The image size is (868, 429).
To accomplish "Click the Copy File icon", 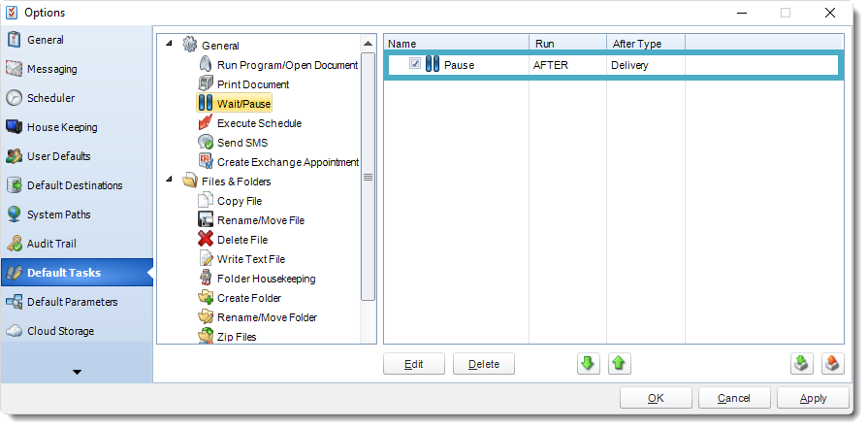I will (x=206, y=200).
